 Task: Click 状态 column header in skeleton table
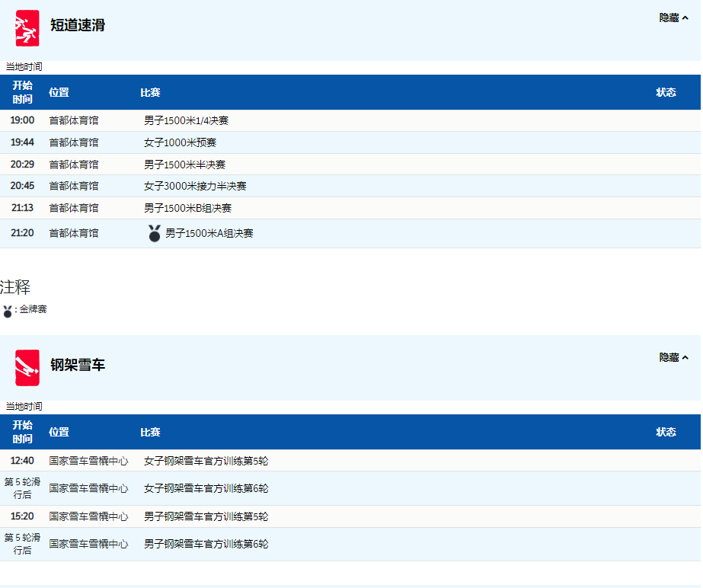[666, 432]
